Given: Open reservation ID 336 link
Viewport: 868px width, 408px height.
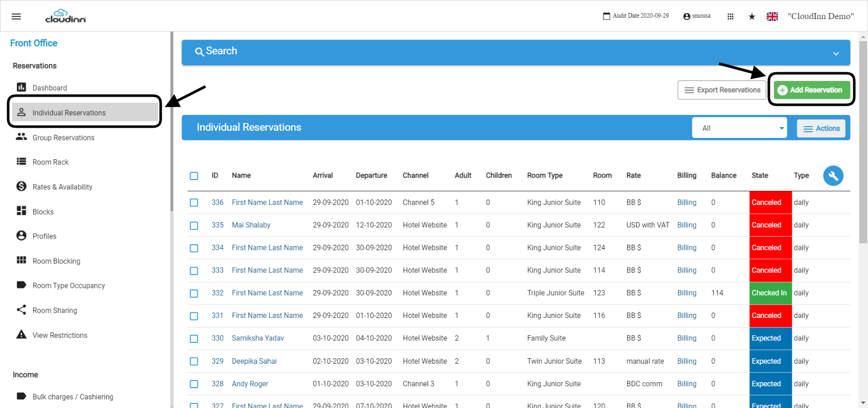Looking at the screenshot, I should coord(218,202).
